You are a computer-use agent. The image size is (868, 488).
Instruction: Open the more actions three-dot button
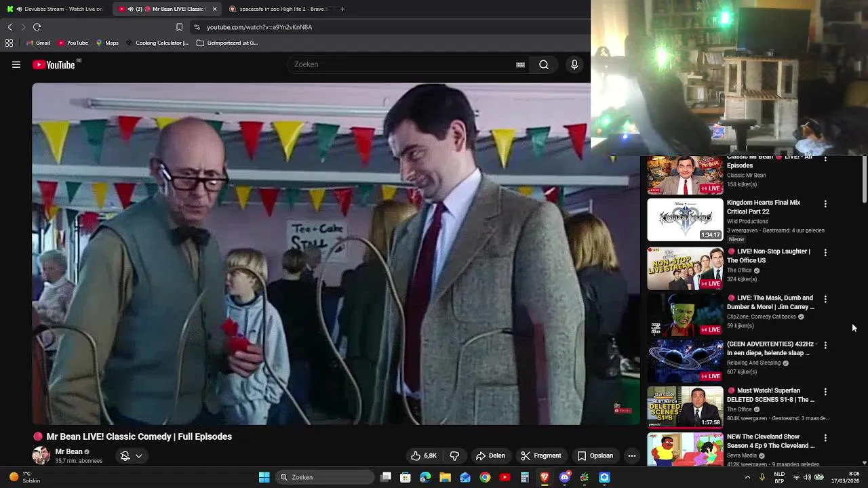(631, 455)
